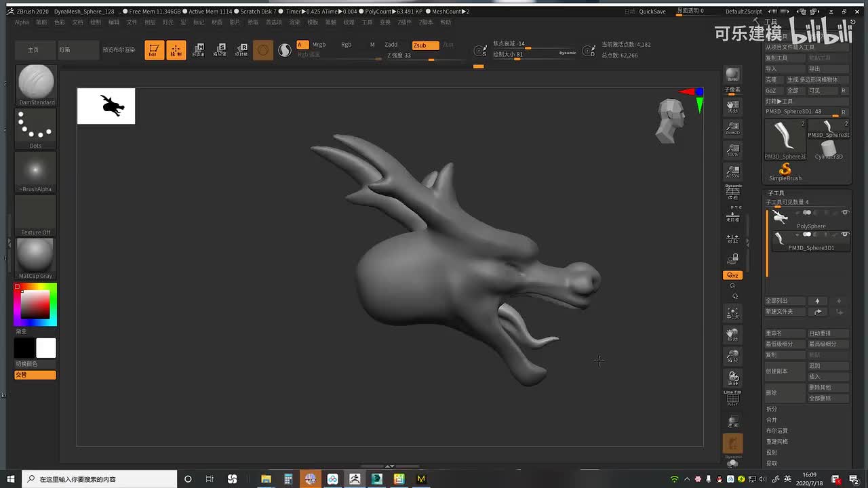Enable Zadd sculpt mode
868x488 pixels.
point(391,45)
